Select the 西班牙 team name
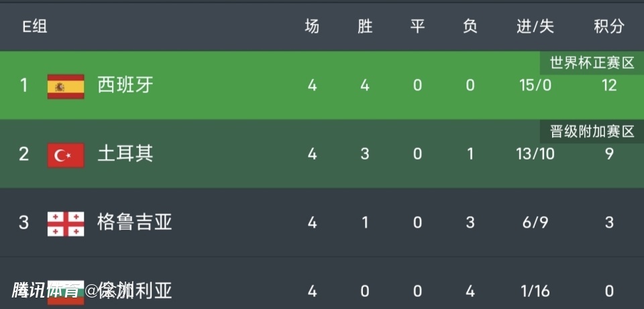644x309 pixels. point(125,85)
